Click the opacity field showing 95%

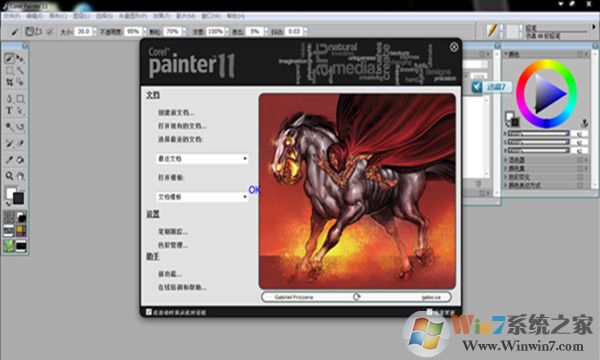click(133, 31)
